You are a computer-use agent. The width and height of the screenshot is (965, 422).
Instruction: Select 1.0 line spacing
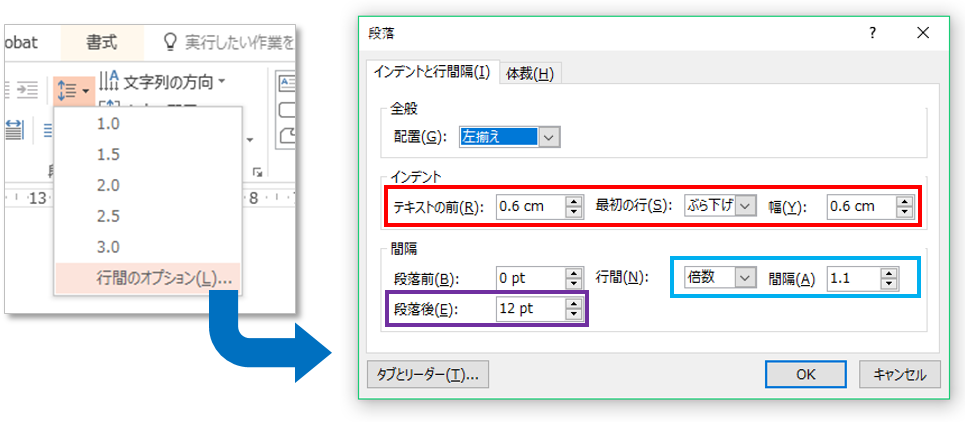(x=148, y=123)
